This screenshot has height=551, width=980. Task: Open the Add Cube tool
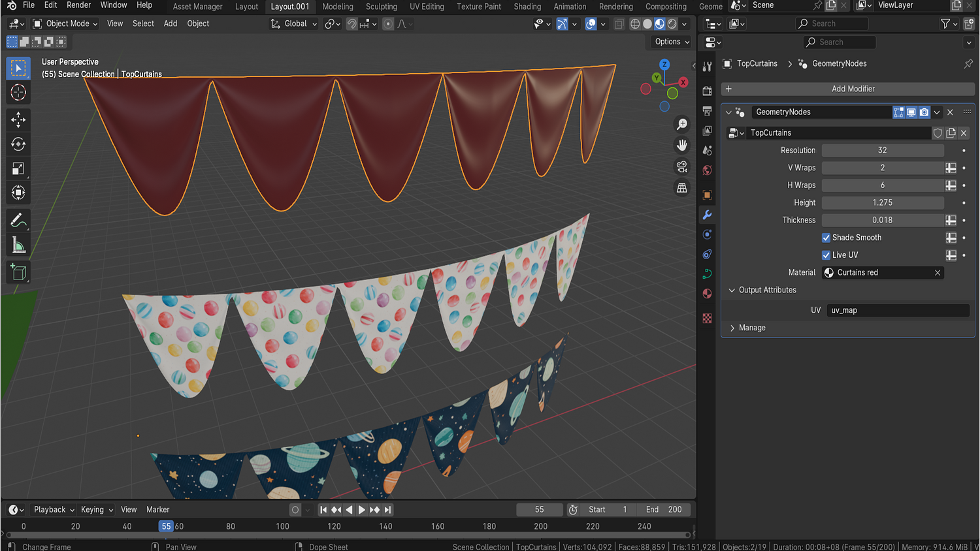pyautogui.click(x=18, y=272)
